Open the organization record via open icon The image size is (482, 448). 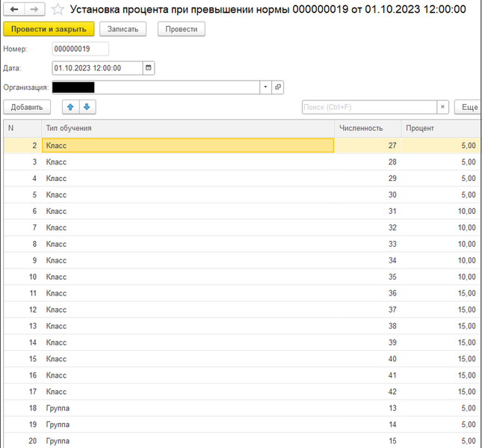(278, 88)
